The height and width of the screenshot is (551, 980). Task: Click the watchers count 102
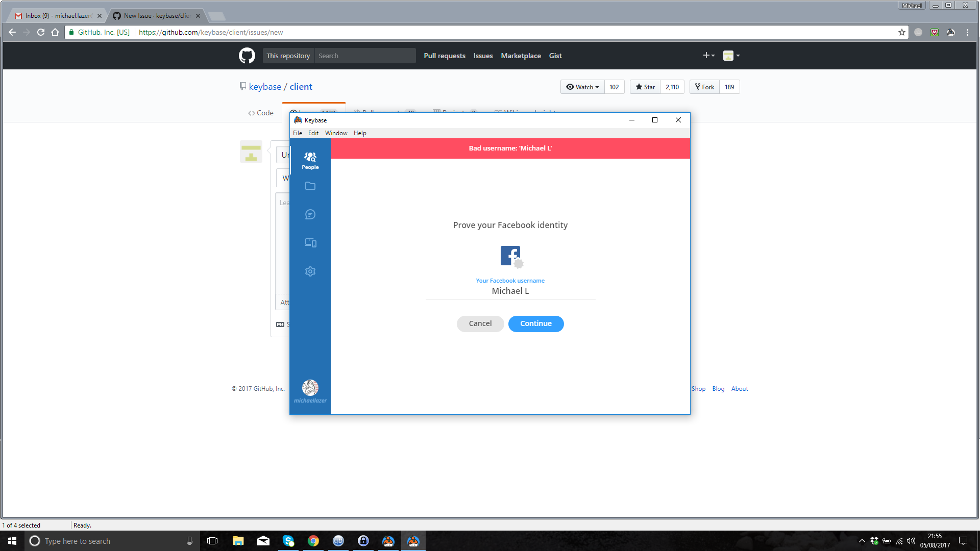pyautogui.click(x=614, y=87)
